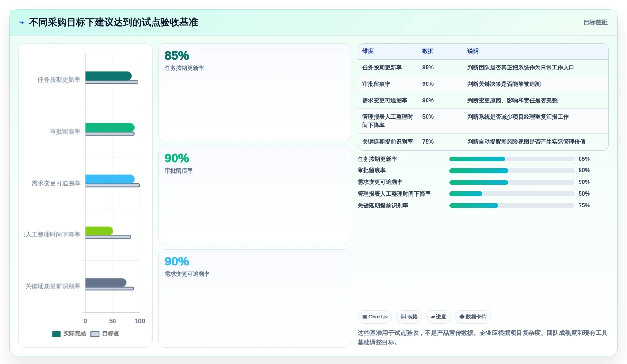Select the 表格 tag chip
Viewport: 627px width, 364px height.
click(409, 317)
